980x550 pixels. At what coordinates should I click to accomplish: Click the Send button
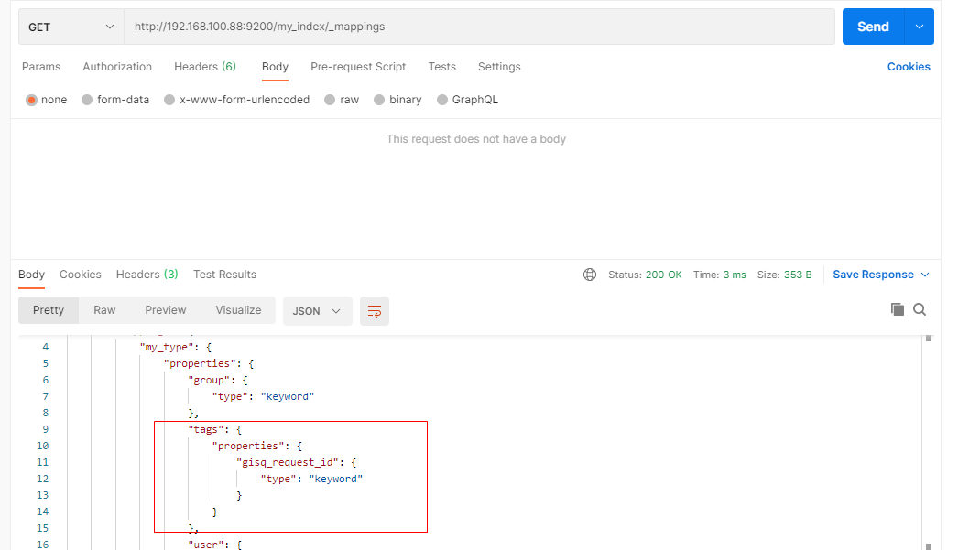coord(872,27)
